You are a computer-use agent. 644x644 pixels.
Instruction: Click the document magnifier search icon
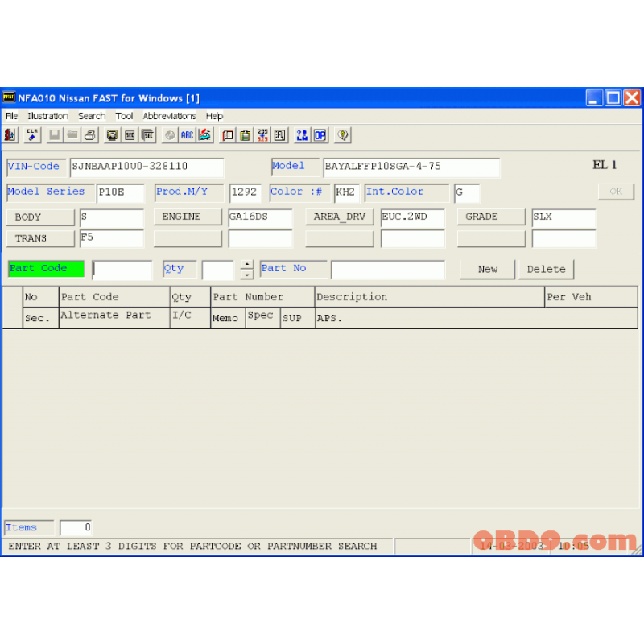pos(280,135)
